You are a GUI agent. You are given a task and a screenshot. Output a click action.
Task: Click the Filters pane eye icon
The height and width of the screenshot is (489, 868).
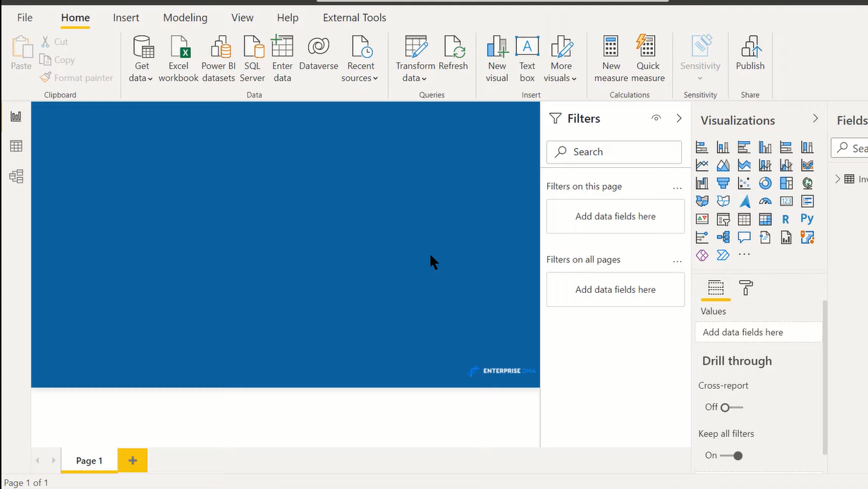[656, 119]
